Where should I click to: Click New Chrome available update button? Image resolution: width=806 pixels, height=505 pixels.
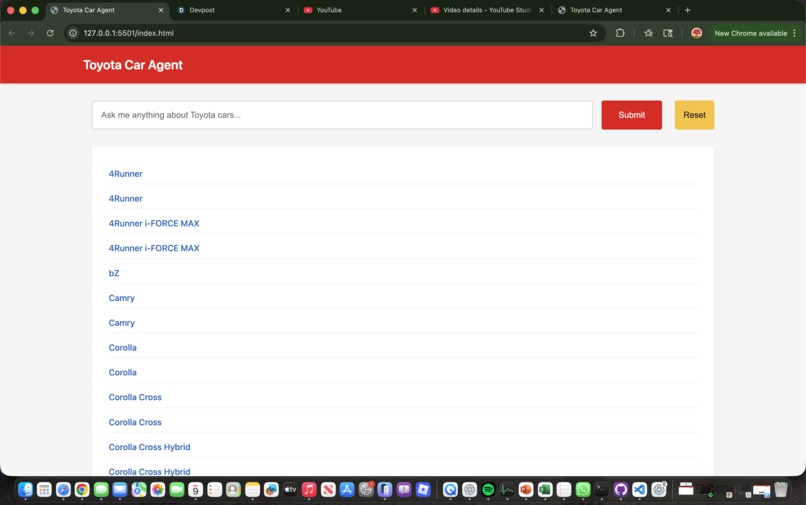(x=750, y=33)
